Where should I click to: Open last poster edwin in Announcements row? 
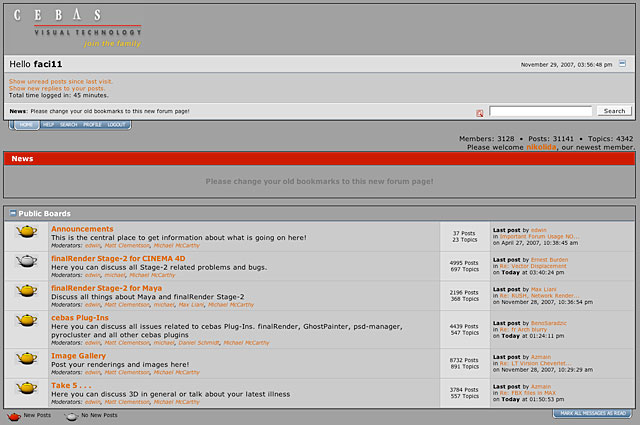(x=539, y=230)
